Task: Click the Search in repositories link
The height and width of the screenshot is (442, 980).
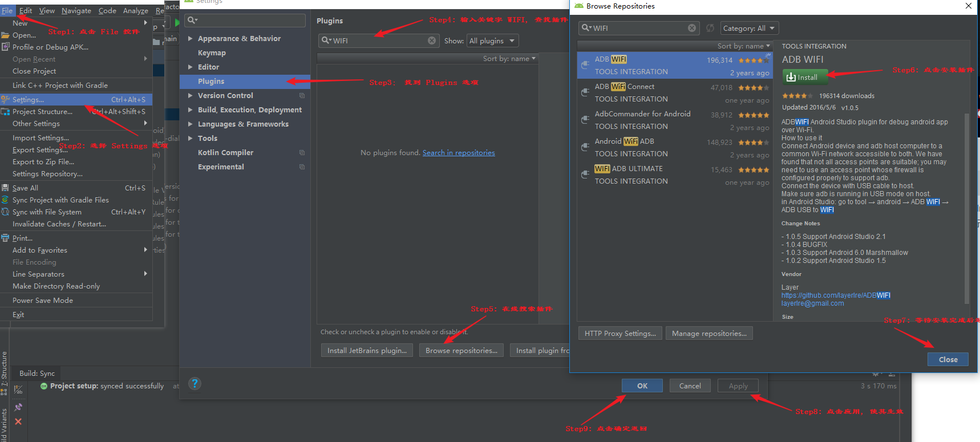Action: coord(459,152)
